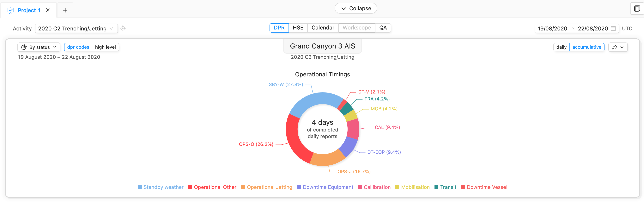The image size is (644, 211).
Task: Set start date field 19/08/2020
Action: pos(552,29)
